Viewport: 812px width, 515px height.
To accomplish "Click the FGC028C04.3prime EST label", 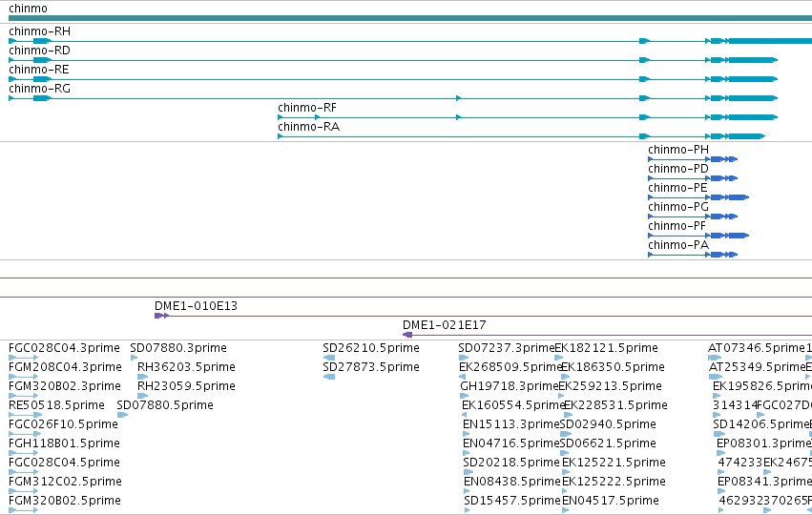I will [64, 348].
